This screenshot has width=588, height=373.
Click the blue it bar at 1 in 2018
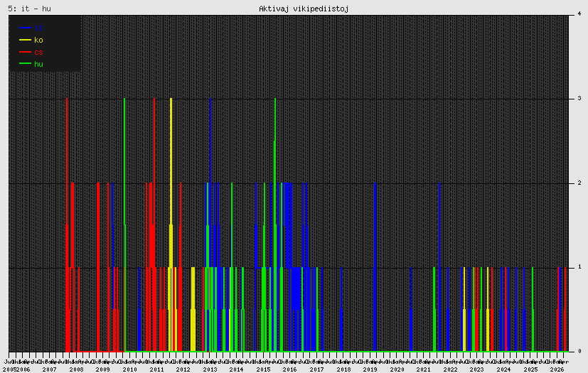341,309
